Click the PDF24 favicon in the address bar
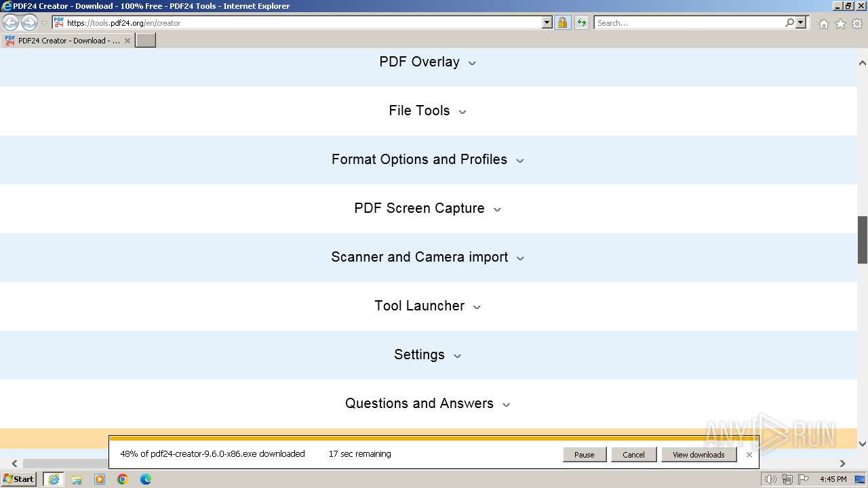This screenshot has height=488, width=868. [59, 22]
